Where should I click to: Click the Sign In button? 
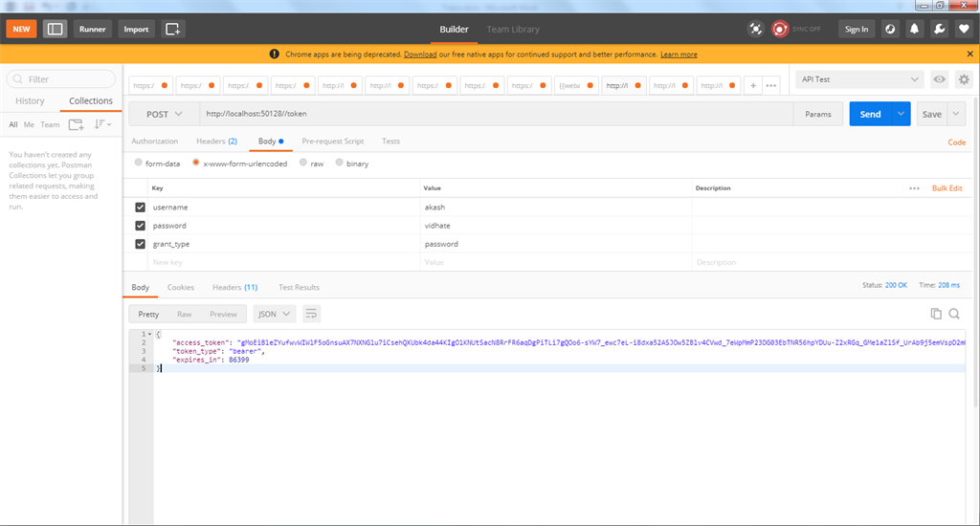857,29
